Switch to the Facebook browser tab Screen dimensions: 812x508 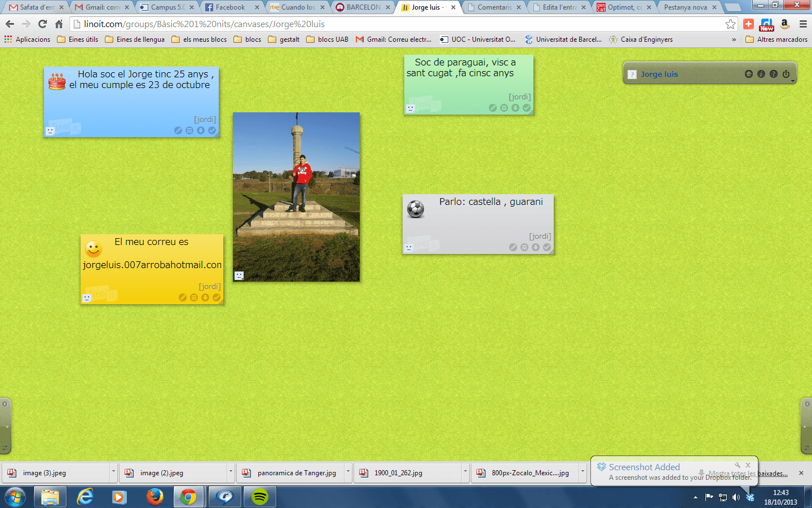tap(230, 7)
